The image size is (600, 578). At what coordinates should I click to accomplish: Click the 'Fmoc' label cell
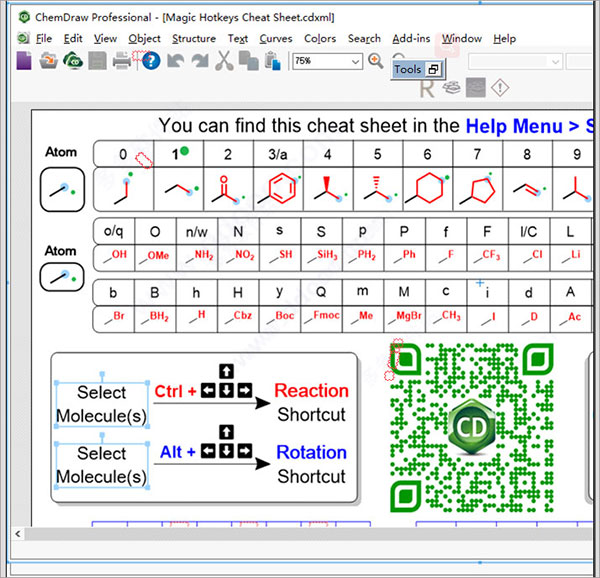point(322,318)
